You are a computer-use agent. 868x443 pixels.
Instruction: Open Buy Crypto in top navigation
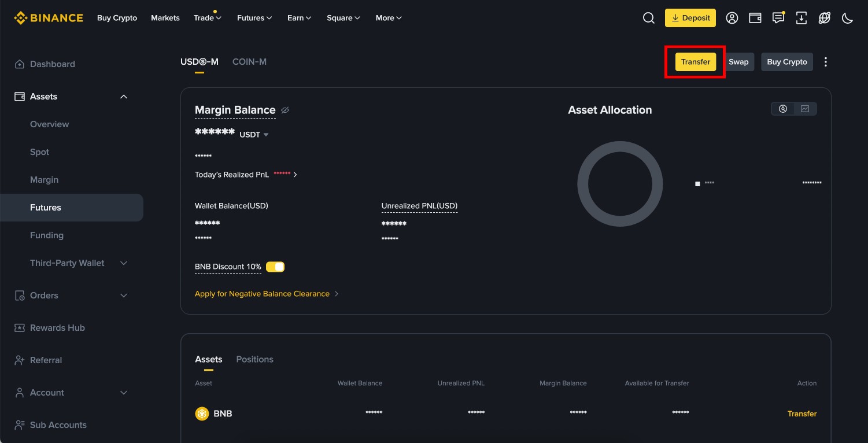(x=117, y=18)
